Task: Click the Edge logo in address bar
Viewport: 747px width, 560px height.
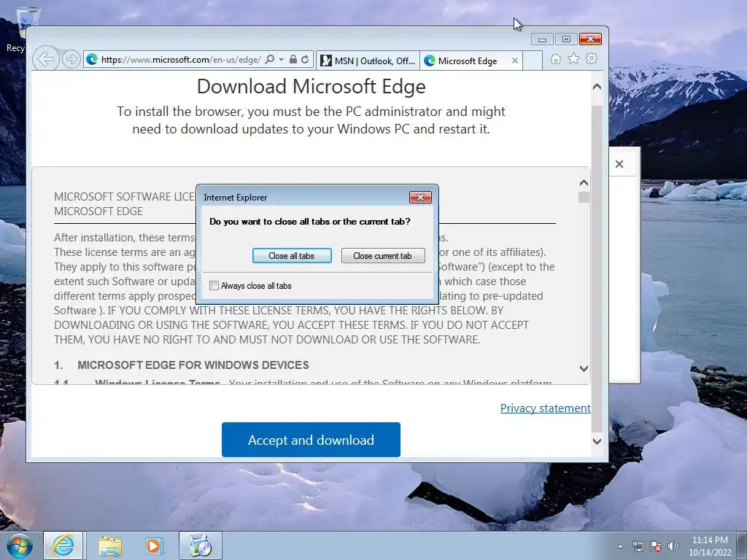Action: coord(92,59)
